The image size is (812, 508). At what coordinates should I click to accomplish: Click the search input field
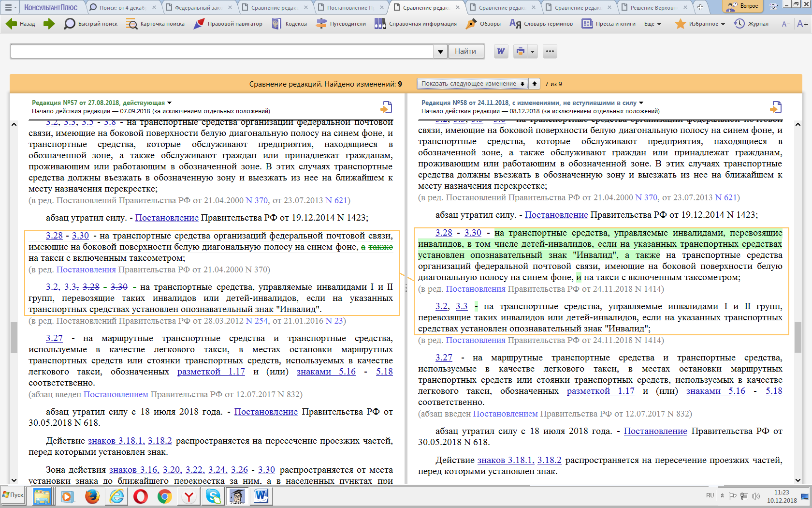pyautogui.click(x=222, y=51)
